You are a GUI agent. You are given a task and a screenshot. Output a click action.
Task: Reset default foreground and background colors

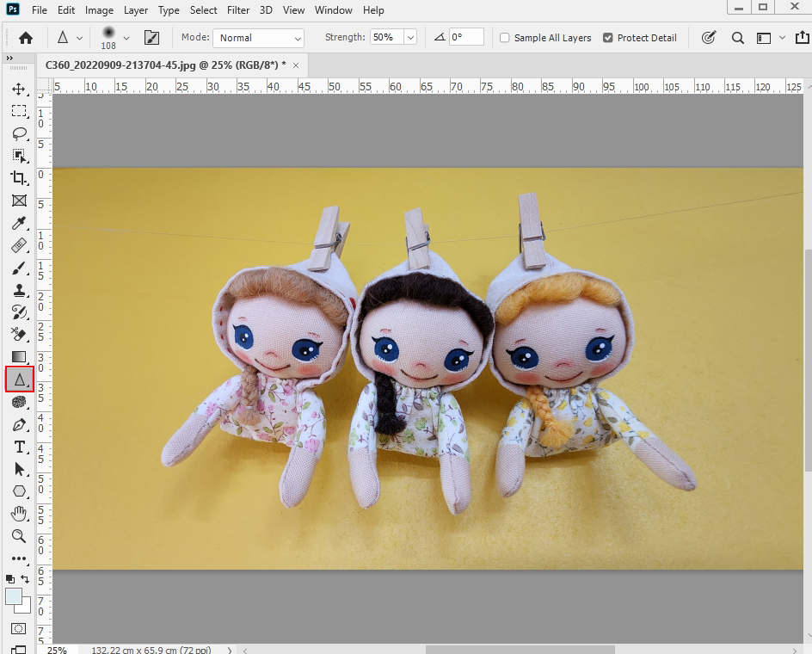pos(9,579)
